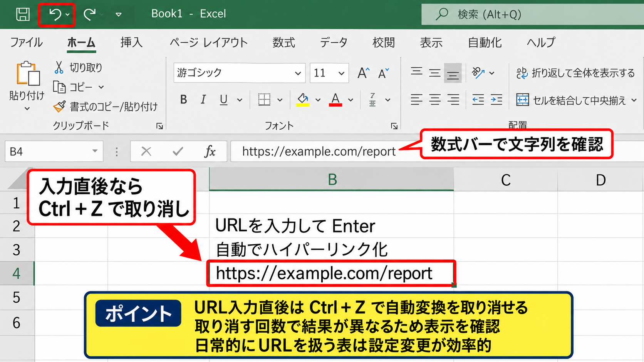Screen dimensions: 644x362
Task: Click the decrease indent icon
Action: pos(478,100)
